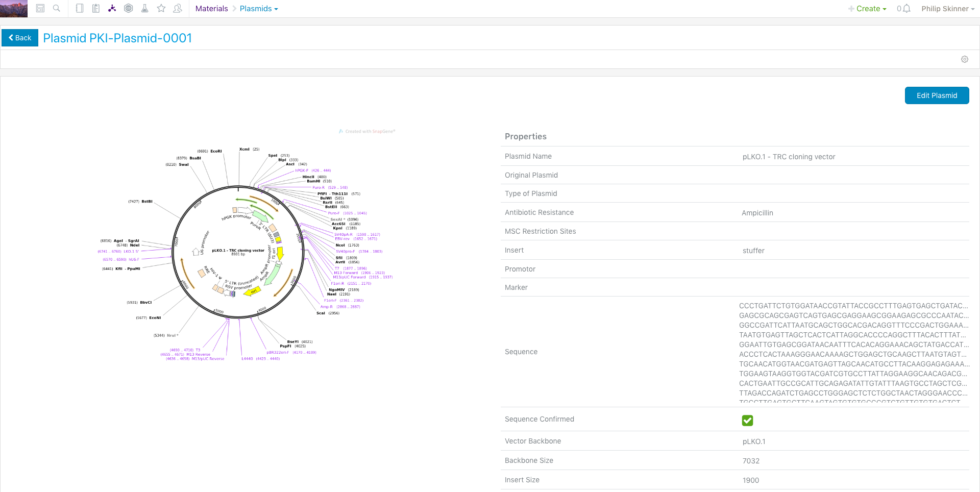
Task: Click the hexagon CD icon
Action: coord(129,8)
